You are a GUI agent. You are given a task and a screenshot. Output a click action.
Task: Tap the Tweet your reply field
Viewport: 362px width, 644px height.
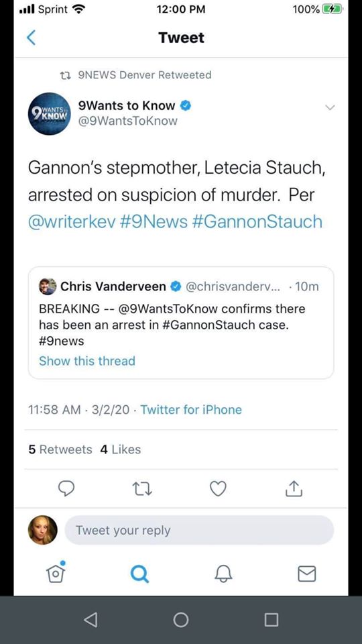pyautogui.click(x=200, y=530)
